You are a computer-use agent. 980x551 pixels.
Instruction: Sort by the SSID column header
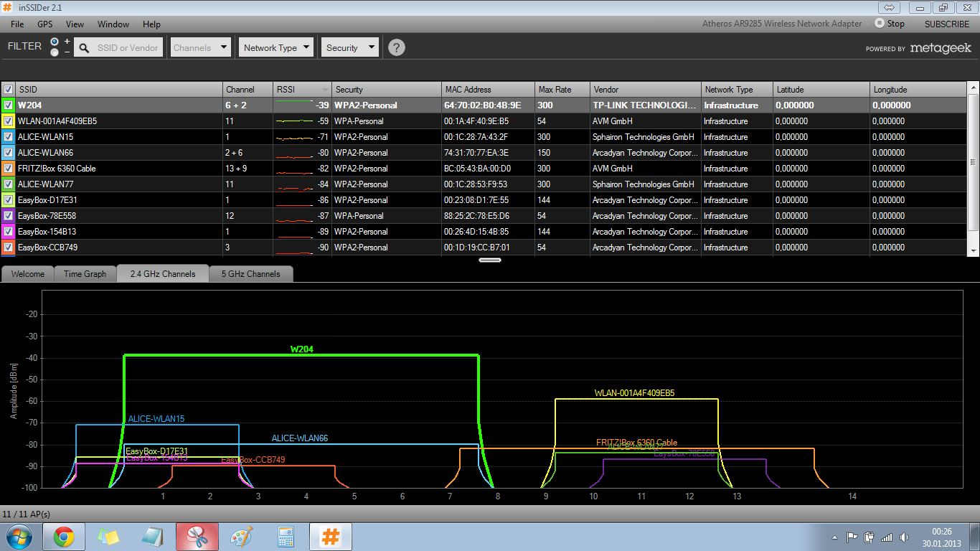coord(118,90)
